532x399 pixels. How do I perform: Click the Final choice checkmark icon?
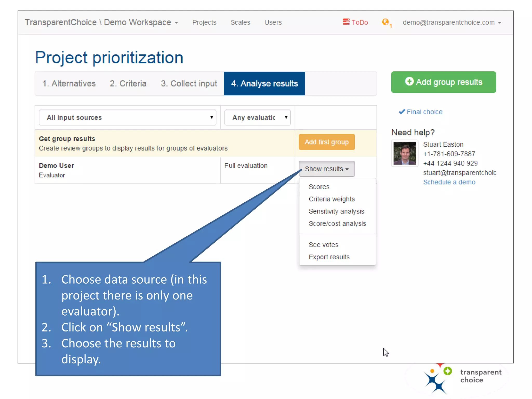[402, 112]
